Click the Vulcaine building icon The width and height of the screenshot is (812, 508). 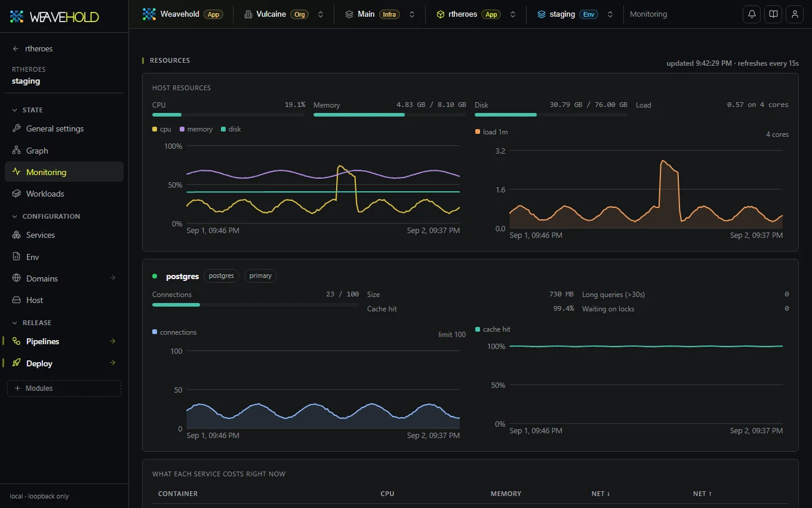point(248,14)
